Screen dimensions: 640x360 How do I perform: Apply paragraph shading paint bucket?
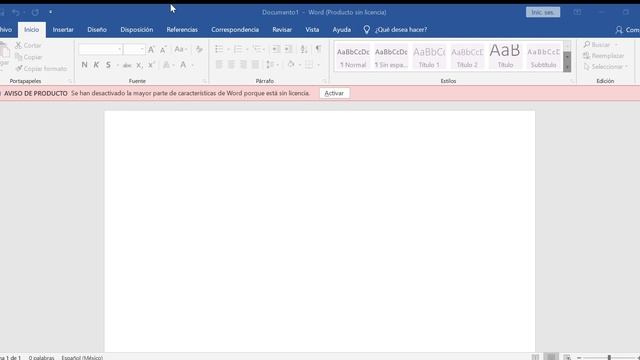291,64
